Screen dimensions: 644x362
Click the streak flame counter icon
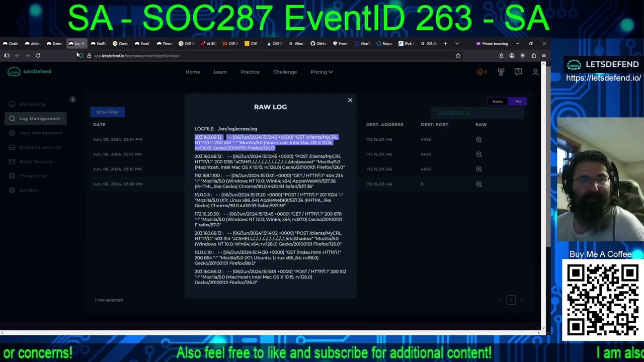click(x=481, y=72)
